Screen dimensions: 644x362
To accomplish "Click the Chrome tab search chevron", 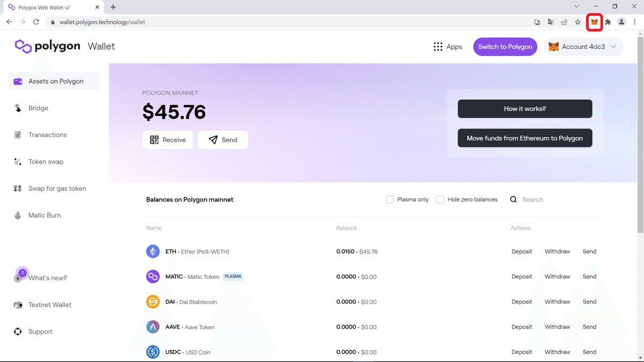I will coord(577,6).
